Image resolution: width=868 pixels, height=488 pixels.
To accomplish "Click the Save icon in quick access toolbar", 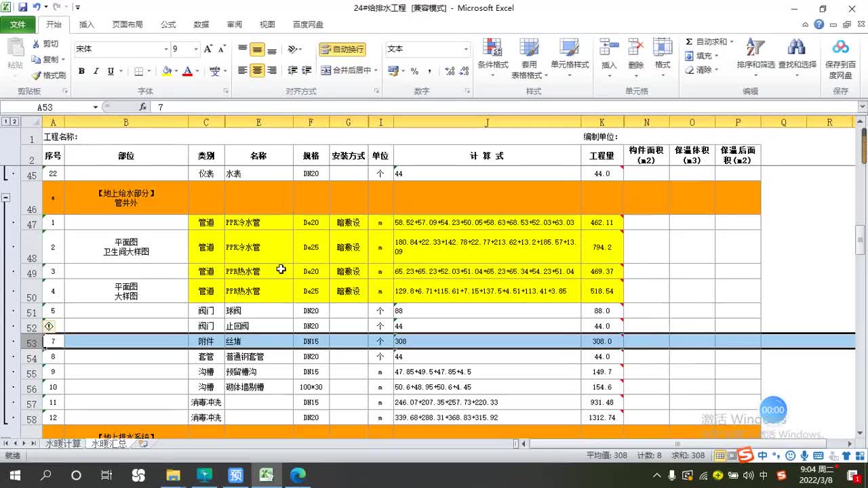I will tap(23, 7).
